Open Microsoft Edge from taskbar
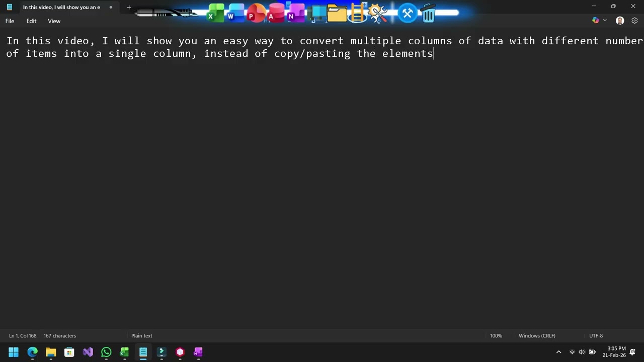 32,352
